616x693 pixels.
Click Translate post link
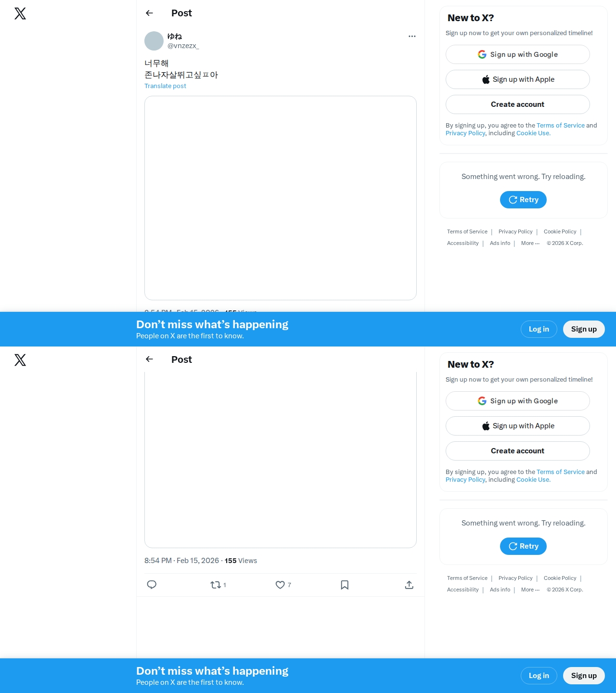(165, 86)
